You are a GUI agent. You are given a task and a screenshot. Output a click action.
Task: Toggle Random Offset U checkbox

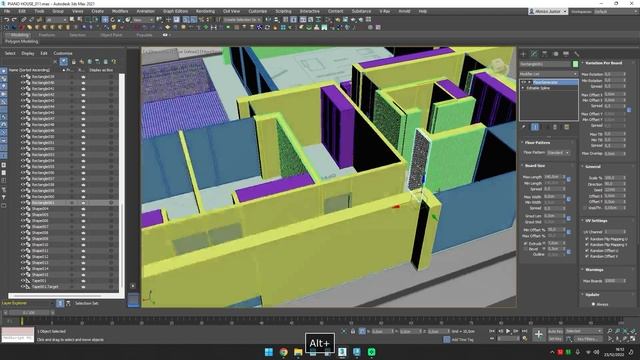tap(587, 251)
